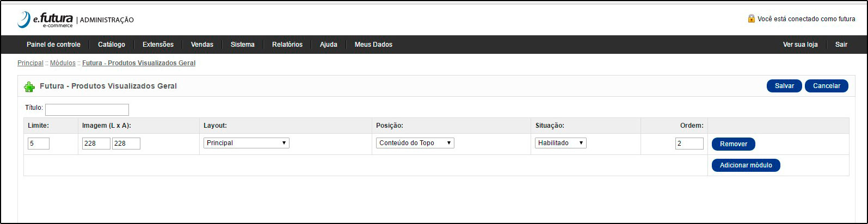This screenshot has height=224, width=868.
Task: Click the e.futura e-commerce logo
Action: (x=45, y=20)
